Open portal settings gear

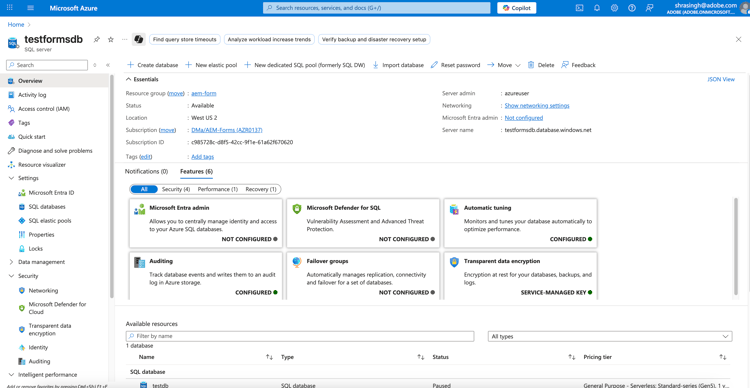[615, 8]
